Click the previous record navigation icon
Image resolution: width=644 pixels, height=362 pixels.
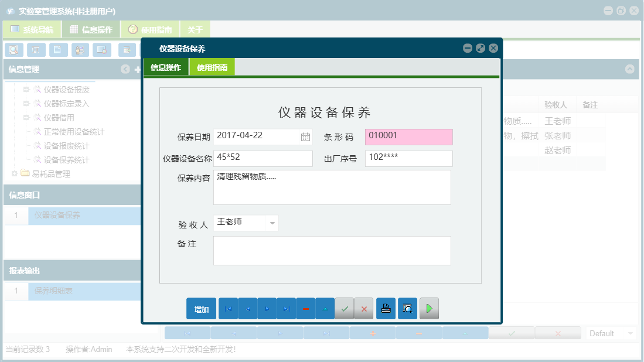247,308
